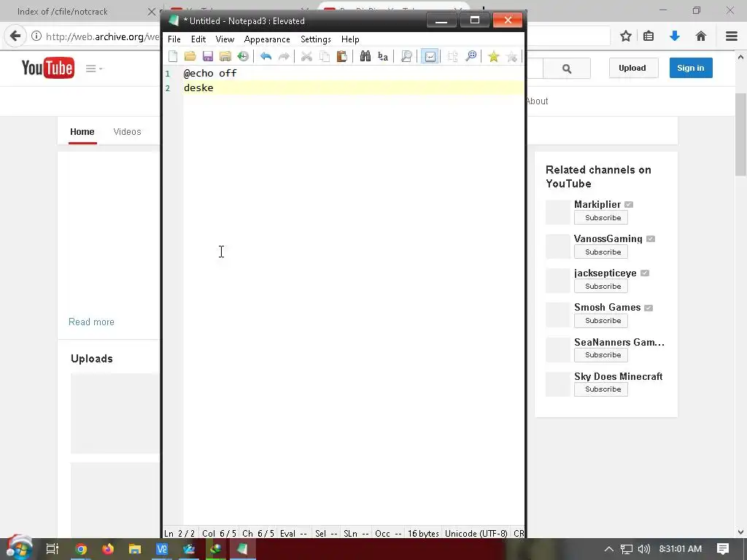
Task: Subscribe to Smosh Games
Action: point(601,321)
